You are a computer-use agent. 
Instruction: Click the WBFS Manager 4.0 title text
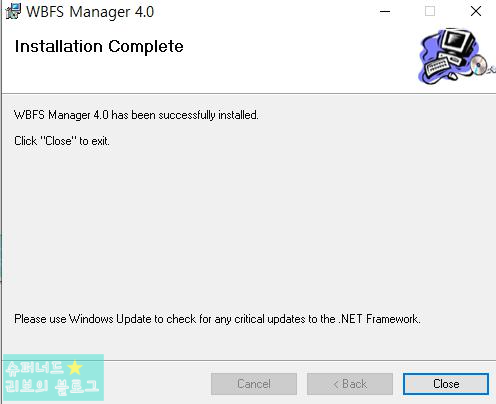90,12
